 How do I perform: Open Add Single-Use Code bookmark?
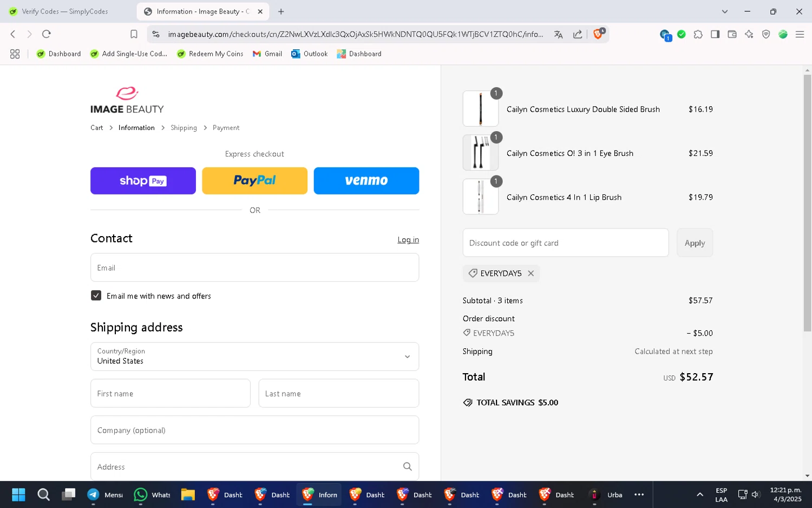pyautogui.click(x=129, y=54)
